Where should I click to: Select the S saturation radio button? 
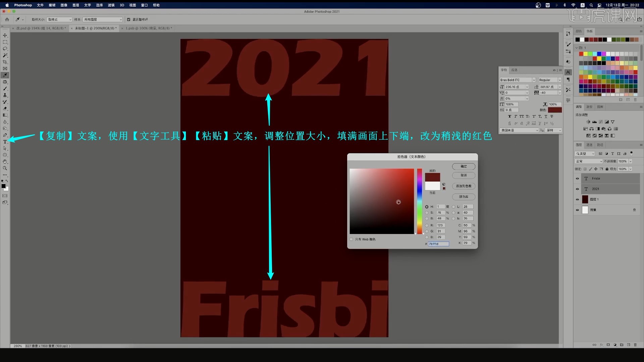pos(427,213)
